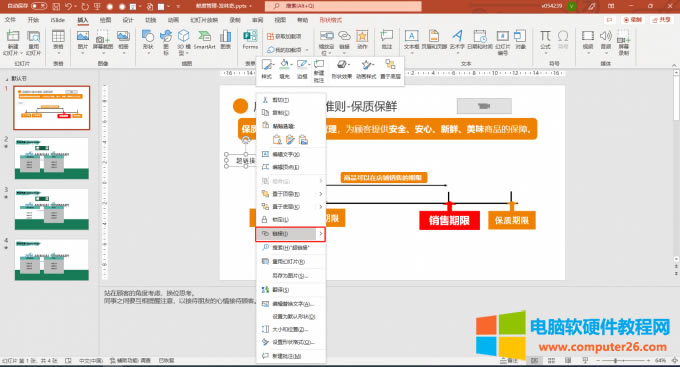
Task: Toggle the AutoSave switch in title bar
Action: [39, 6]
